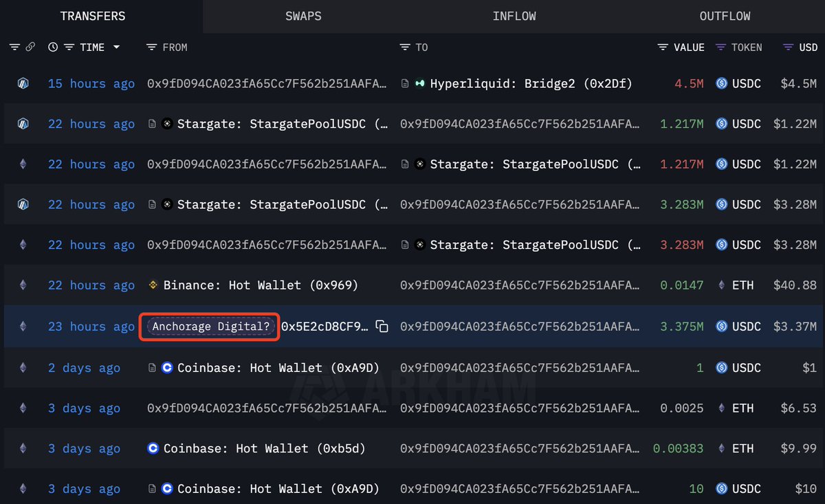The height and width of the screenshot is (504, 825).
Task: Click Coinbase logo in 2 days ago row
Action: tap(167, 368)
